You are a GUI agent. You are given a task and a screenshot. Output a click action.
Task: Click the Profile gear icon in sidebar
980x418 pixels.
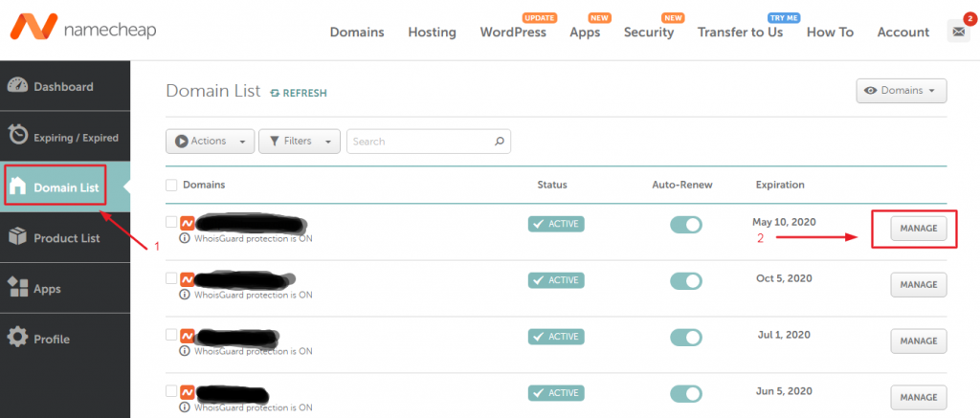click(x=17, y=339)
